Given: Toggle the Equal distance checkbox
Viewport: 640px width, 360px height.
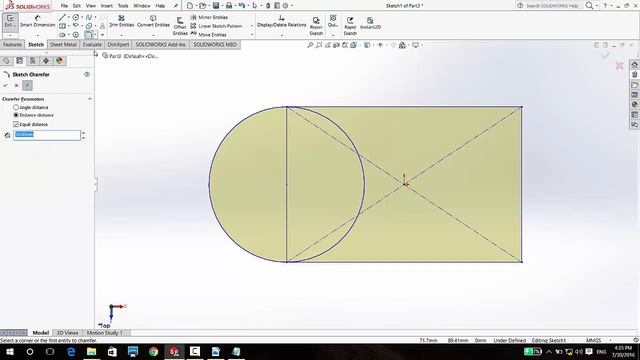Looking at the screenshot, I should [16, 124].
